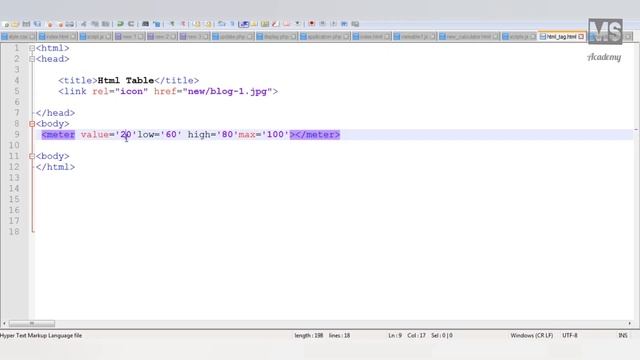Switch to the display.php tab

tap(276, 37)
